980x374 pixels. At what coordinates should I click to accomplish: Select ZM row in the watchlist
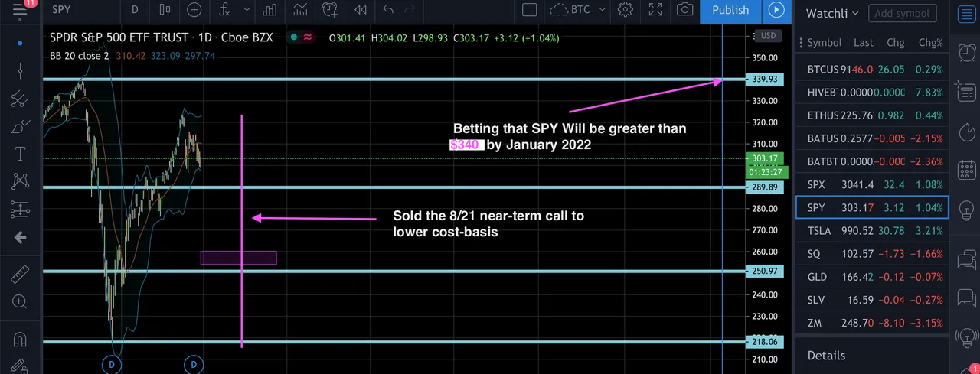click(872, 323)
